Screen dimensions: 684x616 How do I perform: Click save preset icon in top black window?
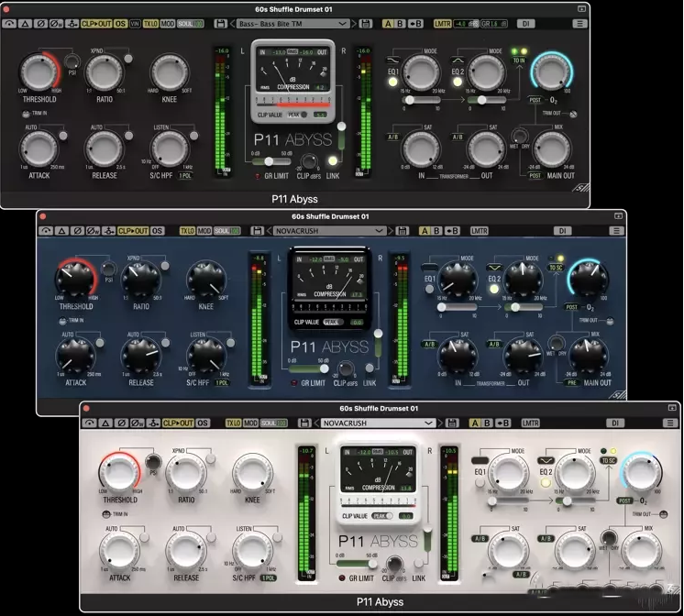(x=366, y=24)
